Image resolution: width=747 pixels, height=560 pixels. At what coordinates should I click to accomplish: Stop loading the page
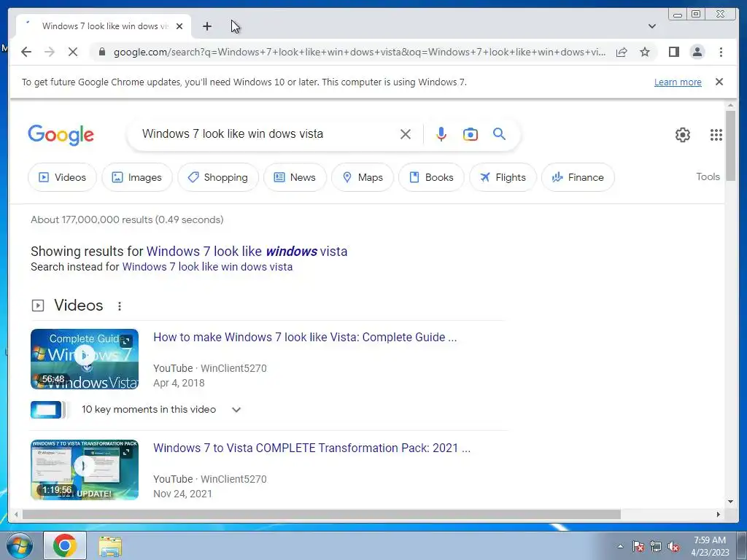point(73,52)
